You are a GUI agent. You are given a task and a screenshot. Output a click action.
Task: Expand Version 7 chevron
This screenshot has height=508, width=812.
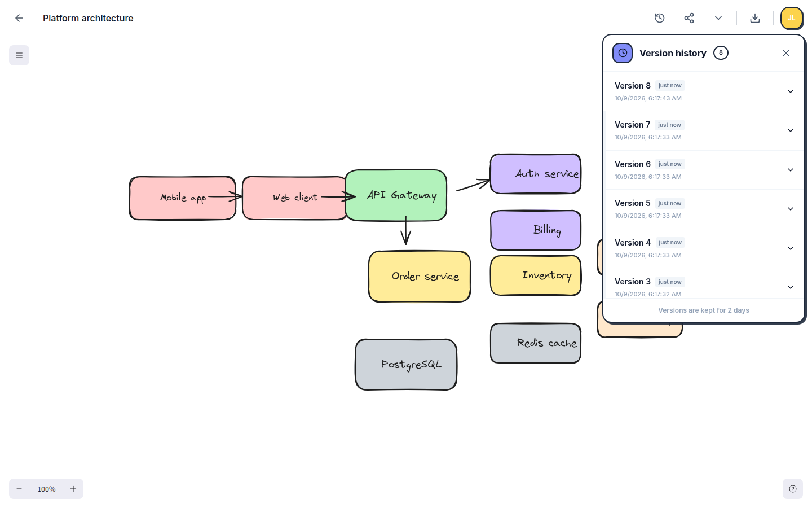click(791, 130)
